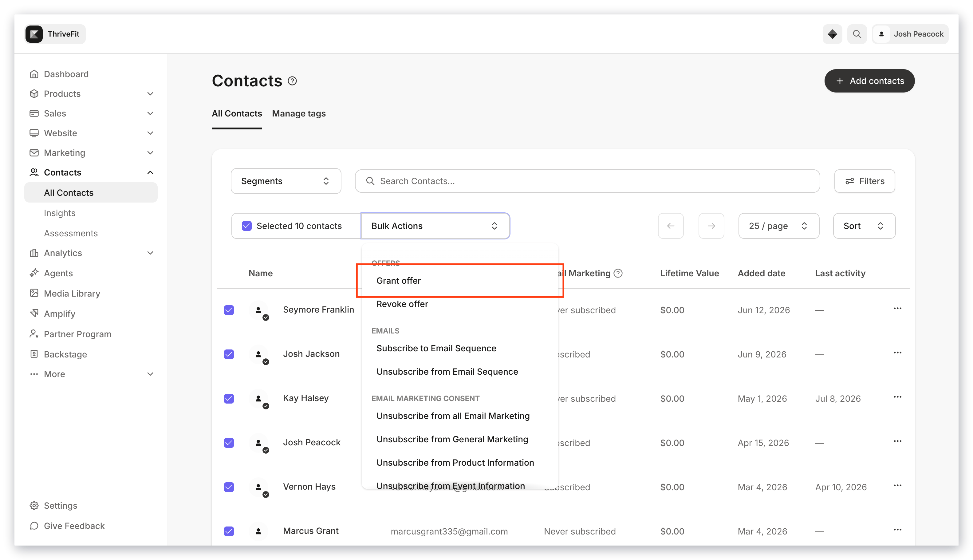Change the 25 / page dropdown

coord(778,226)
